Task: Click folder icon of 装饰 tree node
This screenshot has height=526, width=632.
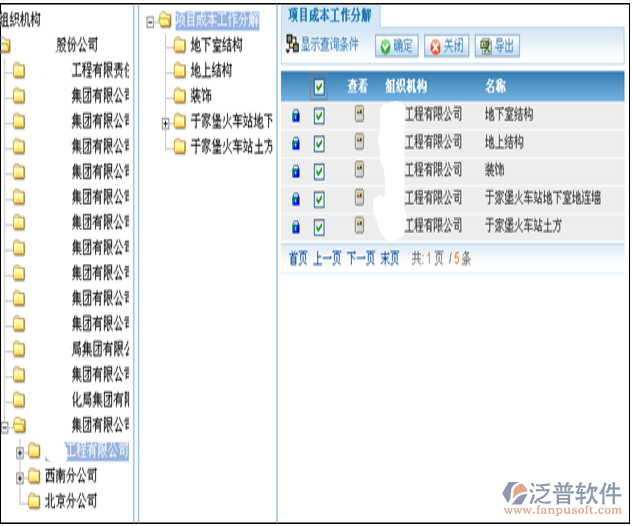Action: [180, 96]
